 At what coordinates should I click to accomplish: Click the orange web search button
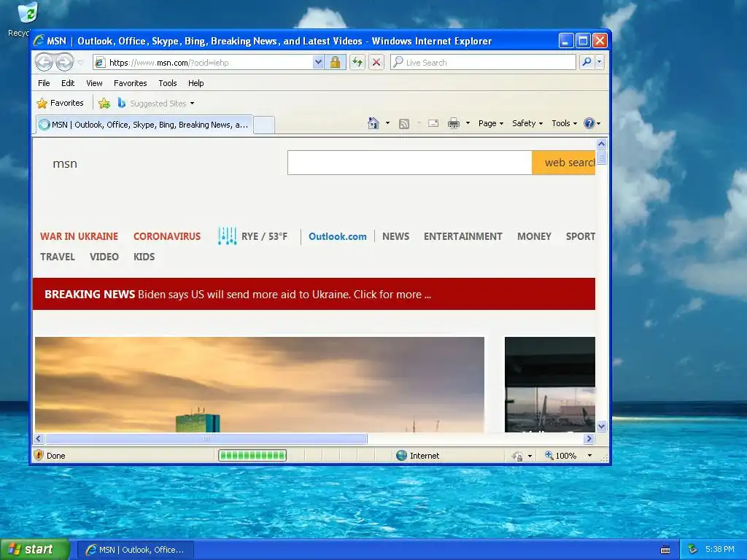click(564, 163)
